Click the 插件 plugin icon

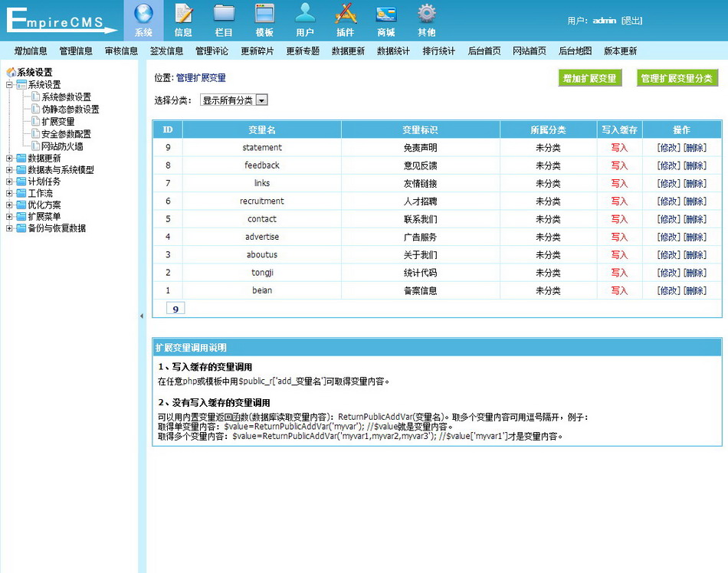[x=346, y=14]
